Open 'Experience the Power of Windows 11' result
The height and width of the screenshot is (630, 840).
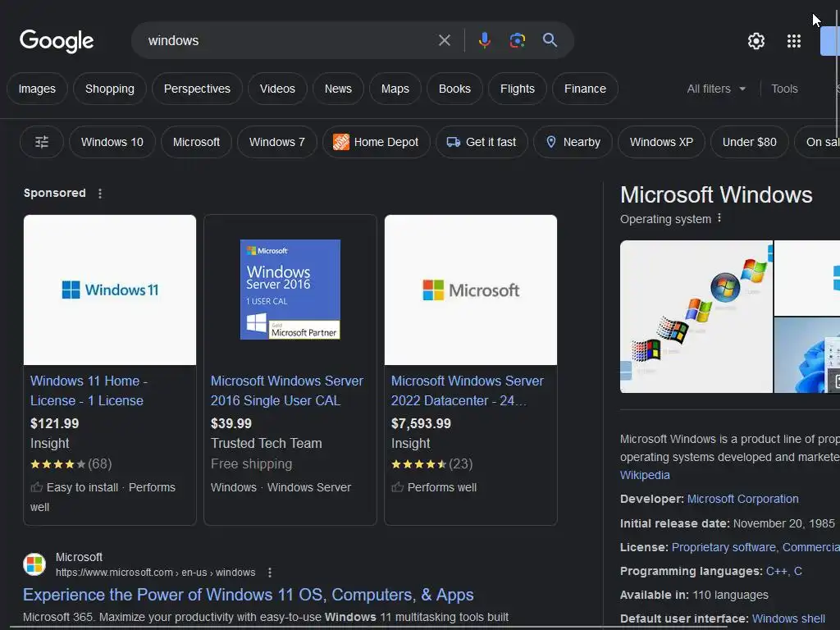click(x=248, y=595)
